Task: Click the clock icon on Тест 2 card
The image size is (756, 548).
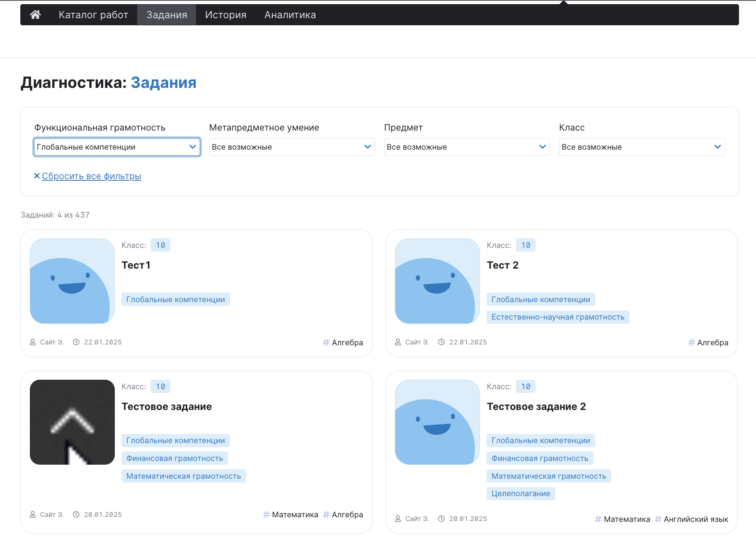Action: click(441, 342)
